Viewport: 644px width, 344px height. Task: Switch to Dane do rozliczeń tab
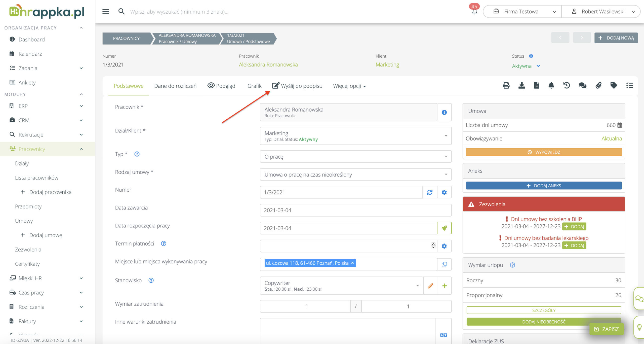click(175, 86)
